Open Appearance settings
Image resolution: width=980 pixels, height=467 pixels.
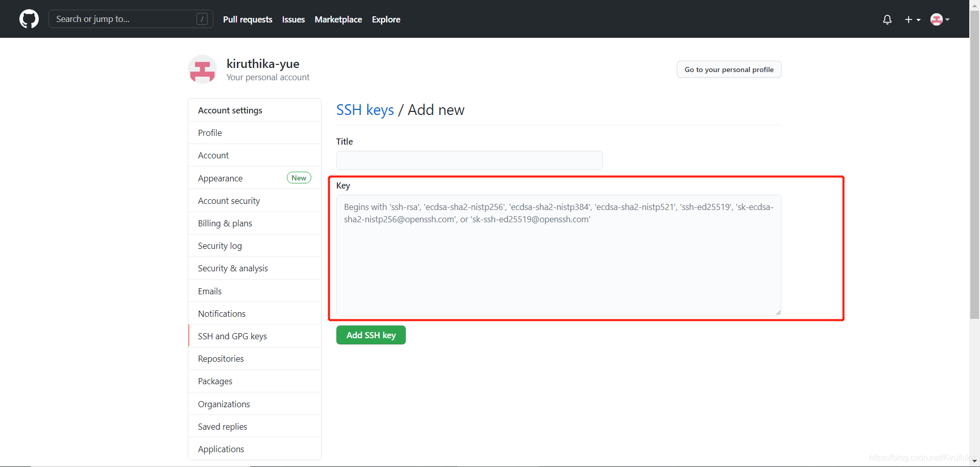pos(255,178)
